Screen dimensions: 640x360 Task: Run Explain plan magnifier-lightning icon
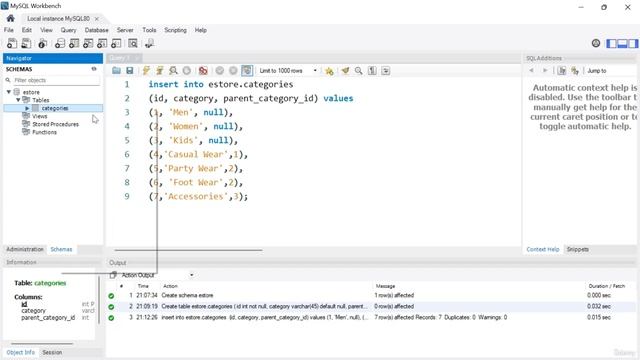173,71
